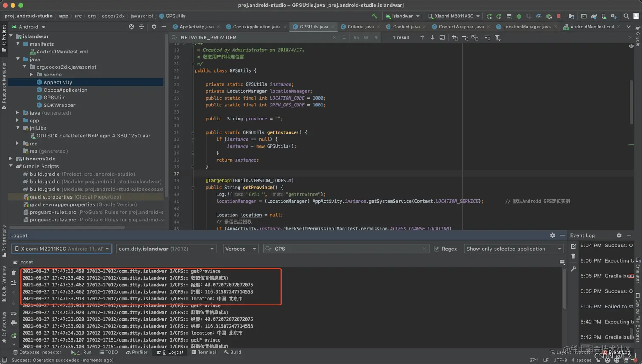The width and height of the screenshot is (642, 364).
Task: Click the Restart logcat icon
Action: 14,336
